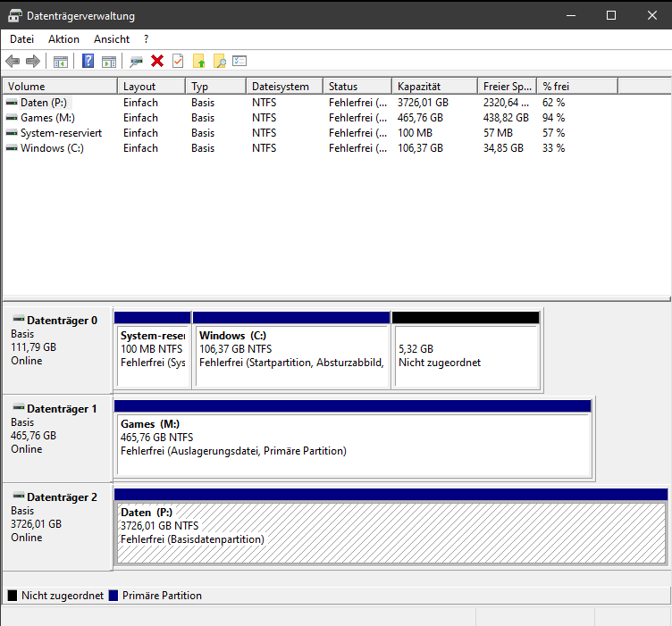Minimize the Datenträgerverwaltung window

point(571,15)
